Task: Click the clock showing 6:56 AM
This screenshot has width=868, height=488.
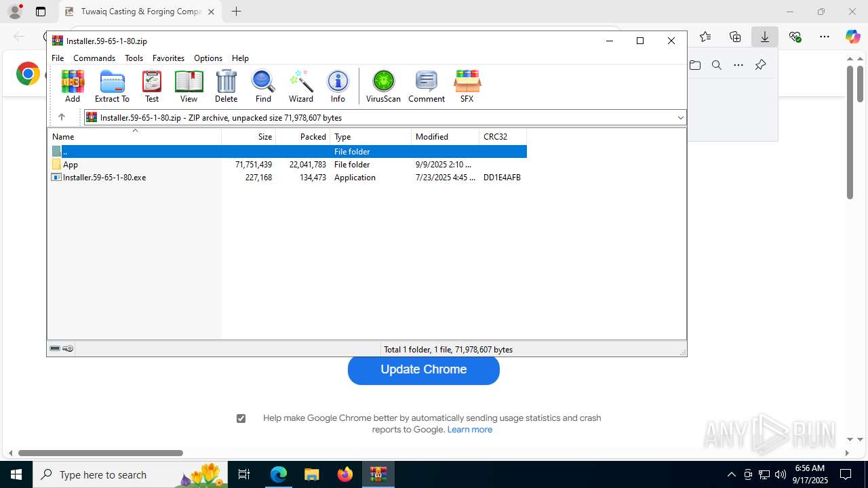Action: (810, 468)
